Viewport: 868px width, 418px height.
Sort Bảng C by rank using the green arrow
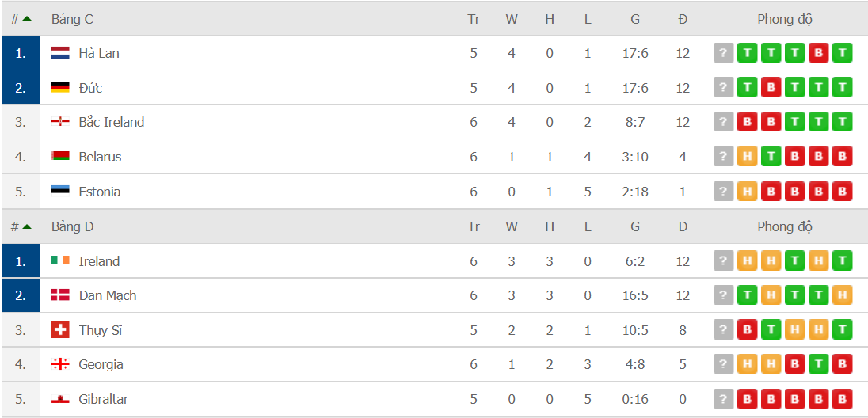[x=27, y=19]
